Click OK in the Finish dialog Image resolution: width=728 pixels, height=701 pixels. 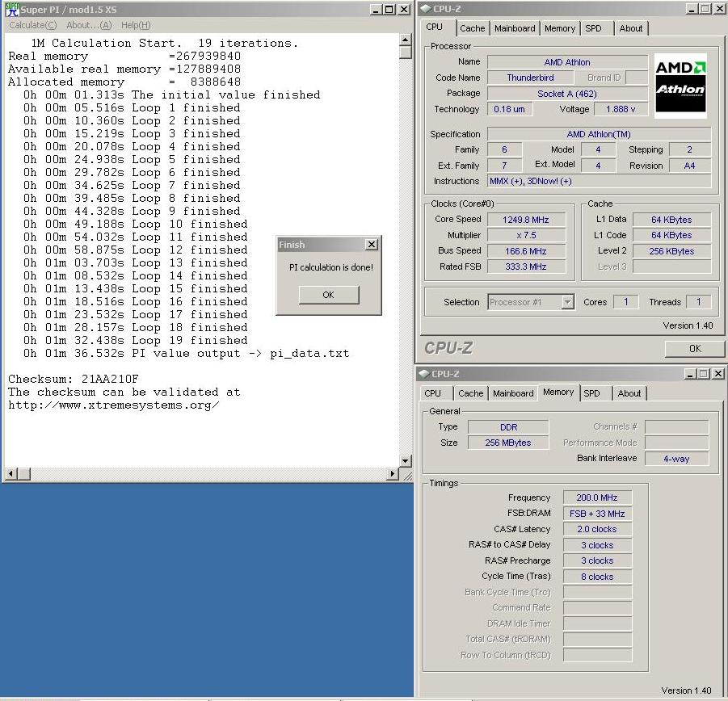[x=329, y=295]
